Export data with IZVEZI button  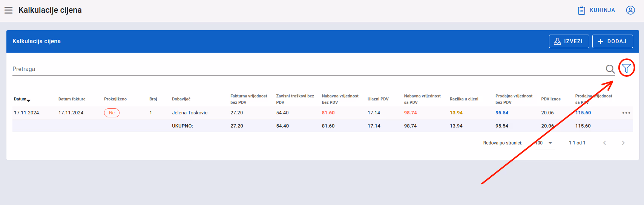[569, 41]
